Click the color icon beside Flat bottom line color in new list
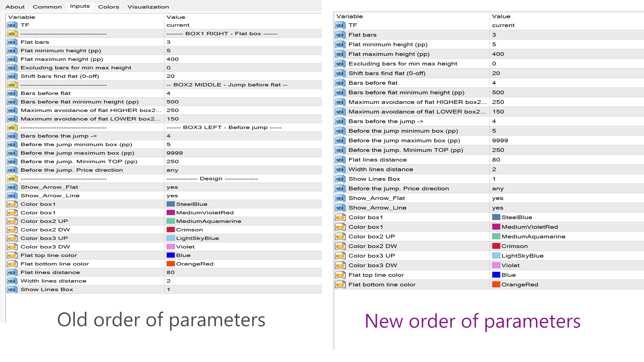The image size is (644, 362). tap(340, 285)
